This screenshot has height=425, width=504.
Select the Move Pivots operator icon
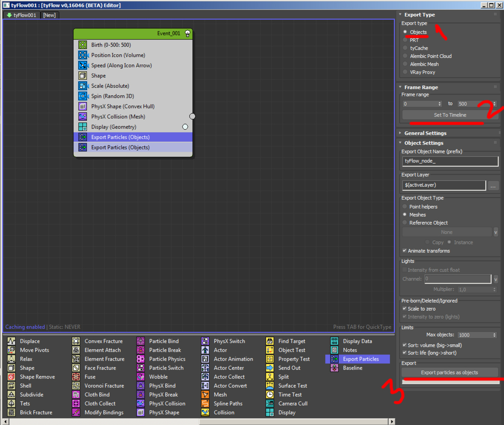pos(12,350)
